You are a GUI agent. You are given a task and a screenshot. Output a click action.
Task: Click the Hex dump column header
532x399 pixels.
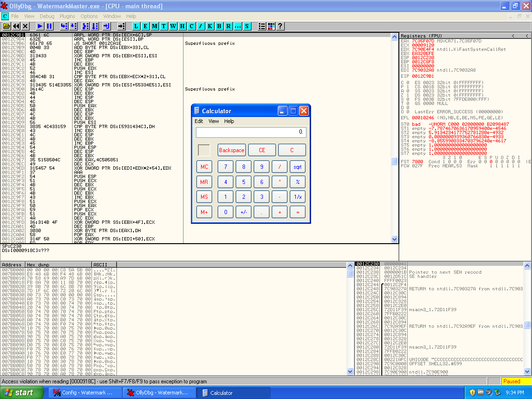[59, 264]
